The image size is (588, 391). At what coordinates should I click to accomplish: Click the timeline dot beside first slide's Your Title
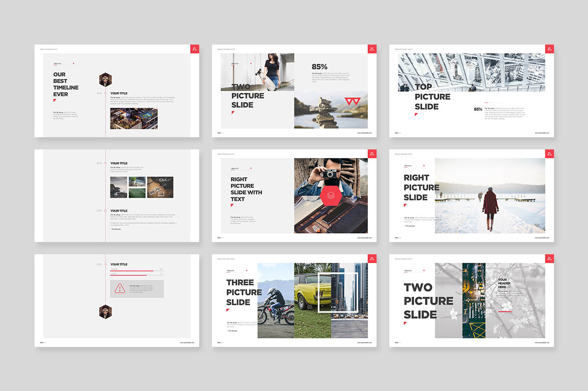105,93
